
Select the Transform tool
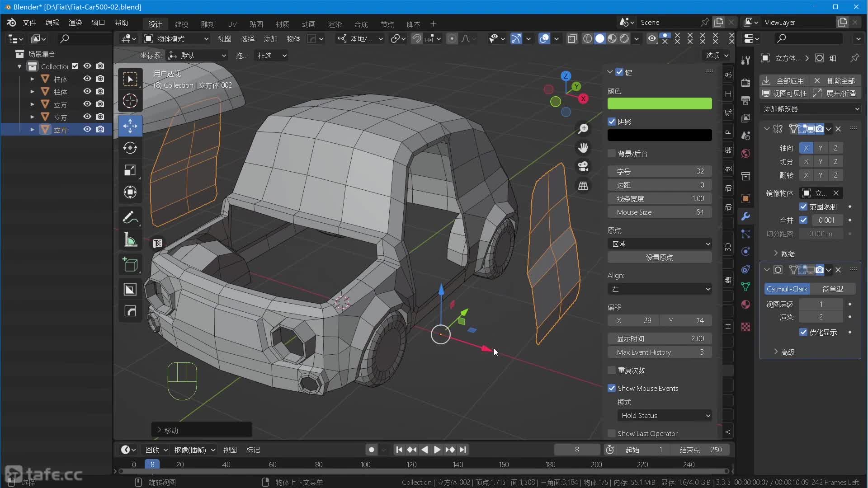tap(130, 192)
